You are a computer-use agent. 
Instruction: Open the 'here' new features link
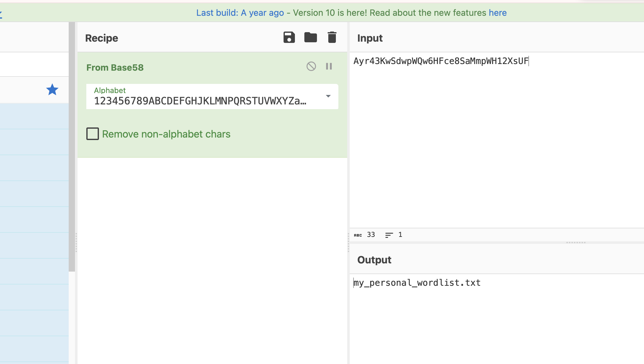497,13
